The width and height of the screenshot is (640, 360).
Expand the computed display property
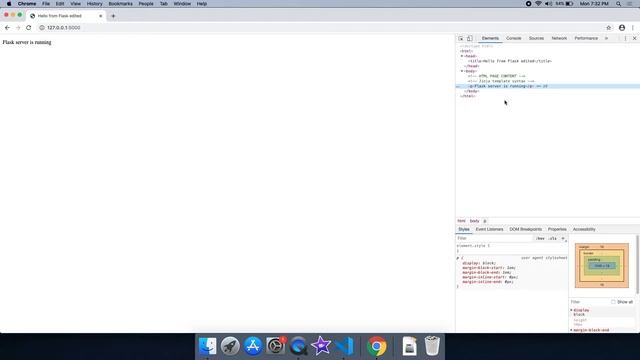point(571,310)
